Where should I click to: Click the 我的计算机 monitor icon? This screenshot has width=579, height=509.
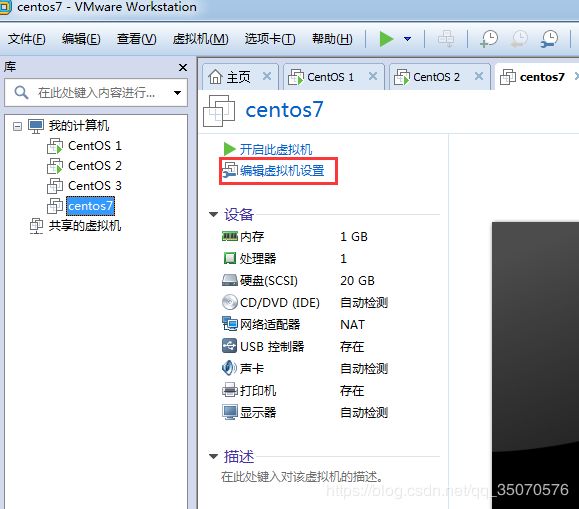coord(36,126)
